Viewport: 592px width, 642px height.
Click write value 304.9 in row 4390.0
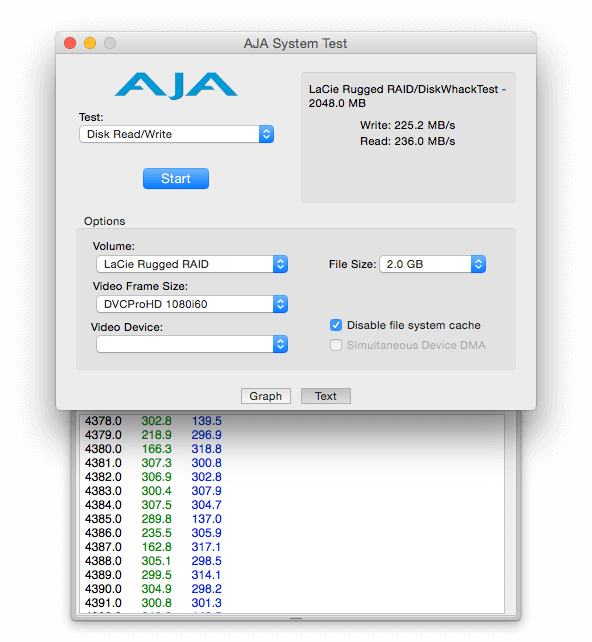156,589
